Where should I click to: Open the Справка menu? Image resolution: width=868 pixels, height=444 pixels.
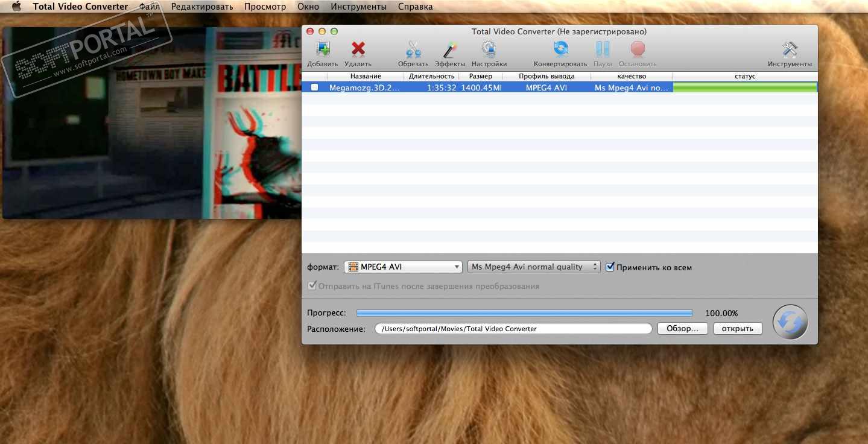(416, 7)
